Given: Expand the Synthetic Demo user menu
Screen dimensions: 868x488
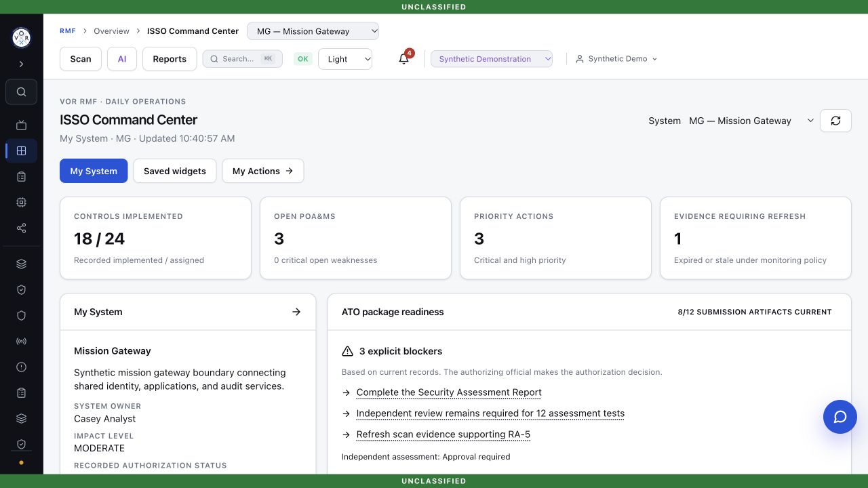Looking at the screenshot, I should (616, 59).
